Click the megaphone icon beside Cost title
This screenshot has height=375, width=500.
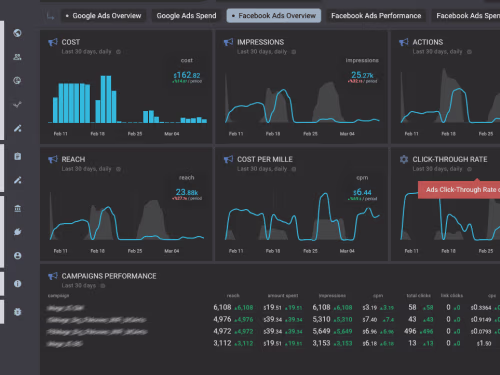pos(53,42)
